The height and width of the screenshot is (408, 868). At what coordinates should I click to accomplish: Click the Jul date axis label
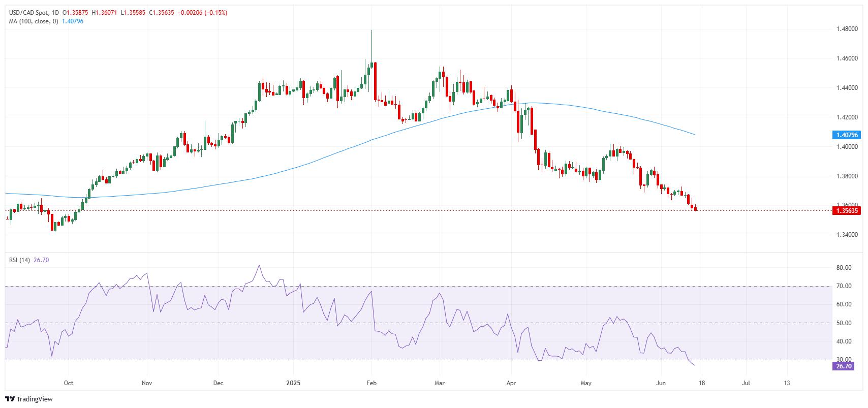[747, 383]
